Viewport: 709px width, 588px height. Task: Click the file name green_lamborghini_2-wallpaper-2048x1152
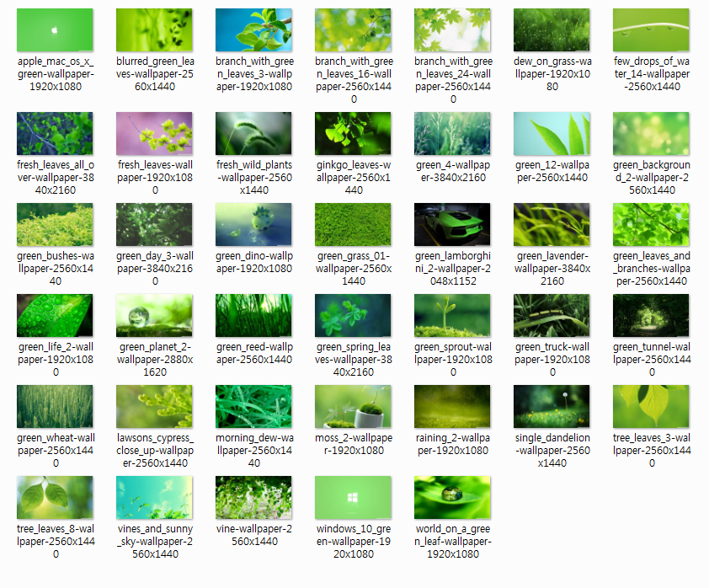click(x=453, y=268)
